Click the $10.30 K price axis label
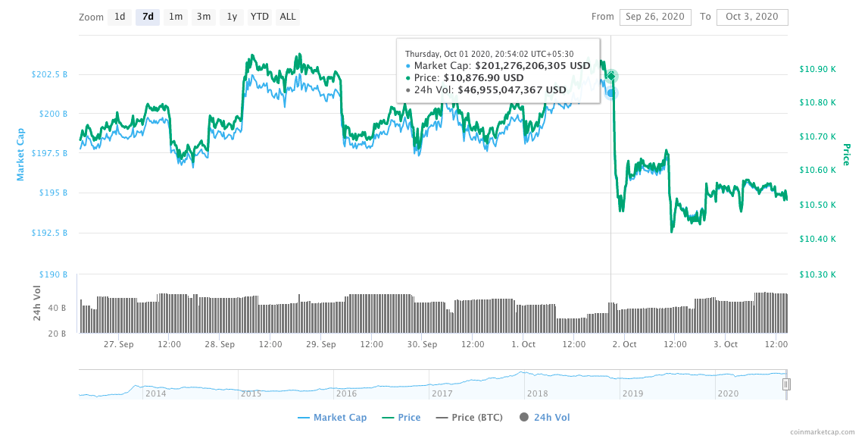 817,274
